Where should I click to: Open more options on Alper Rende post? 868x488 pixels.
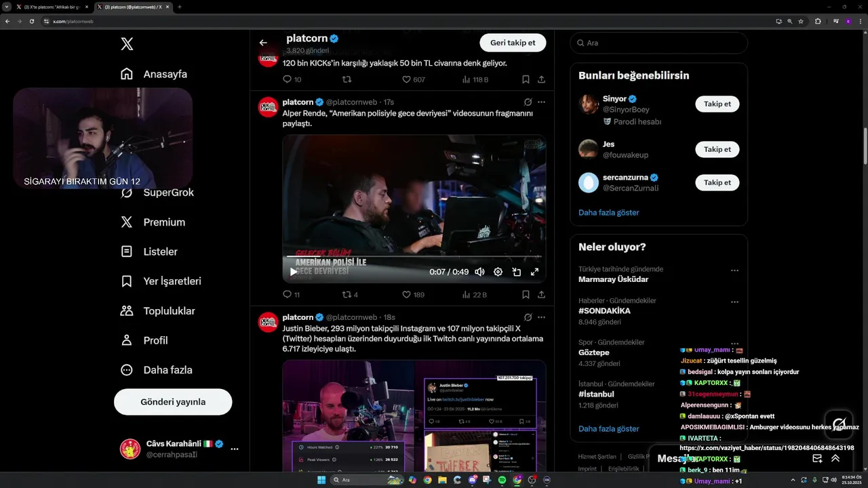(541, 102)
